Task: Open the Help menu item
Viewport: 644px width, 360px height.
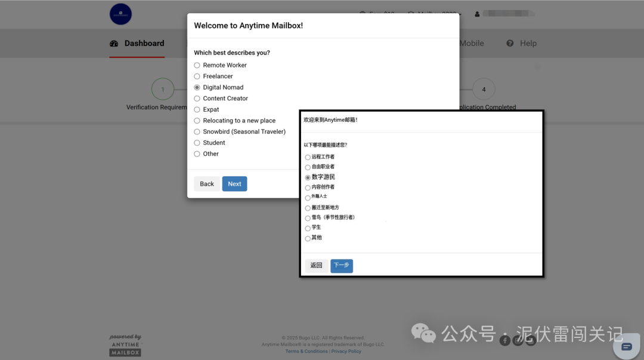Action: tap(522, 43)
